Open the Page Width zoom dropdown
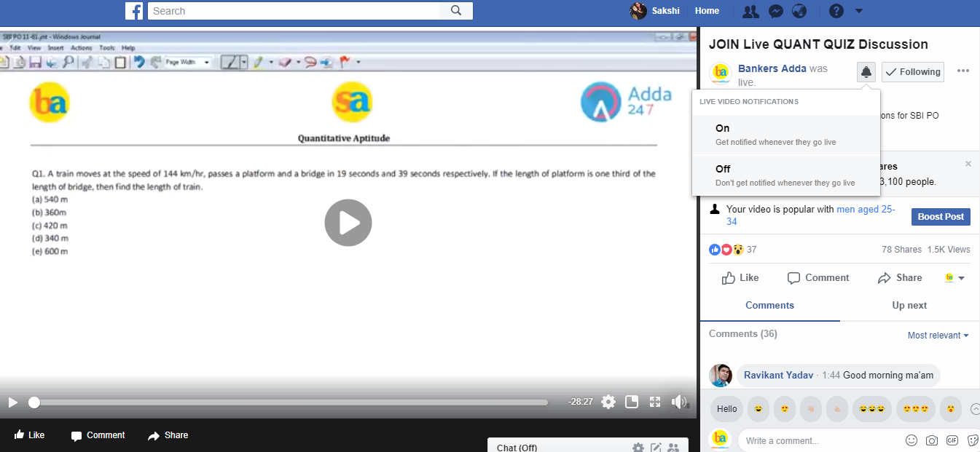Screen dimensions: 980x452 pos(207,62)
